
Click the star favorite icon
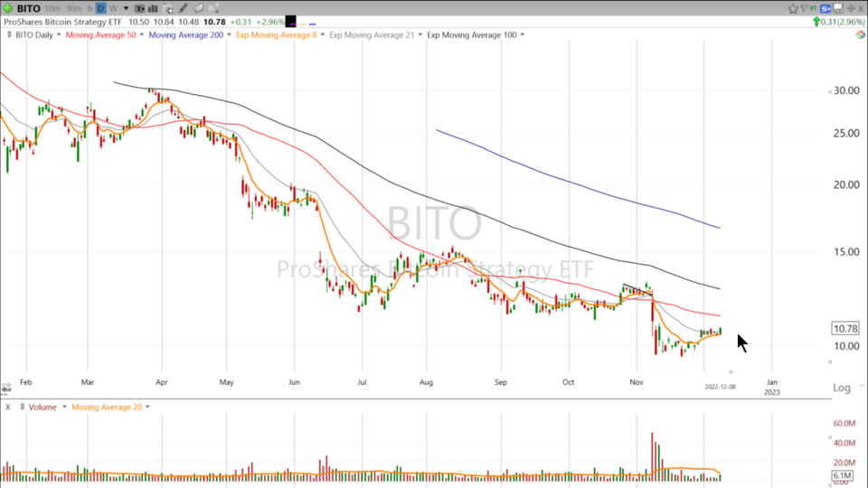tap(794, 8)
